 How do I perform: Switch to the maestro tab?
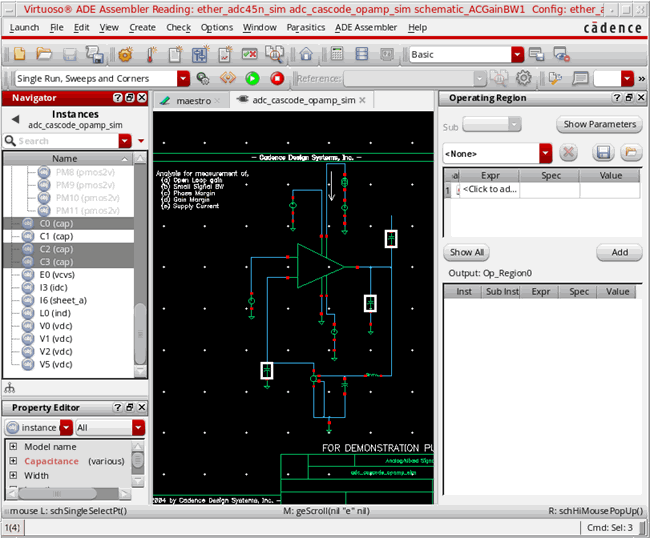pos(192,100)
